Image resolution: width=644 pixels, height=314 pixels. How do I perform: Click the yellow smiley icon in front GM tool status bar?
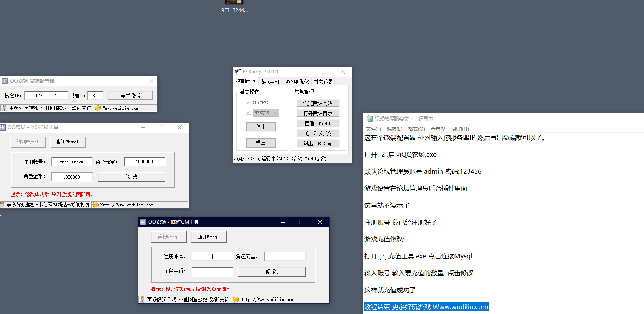point(236,299)
